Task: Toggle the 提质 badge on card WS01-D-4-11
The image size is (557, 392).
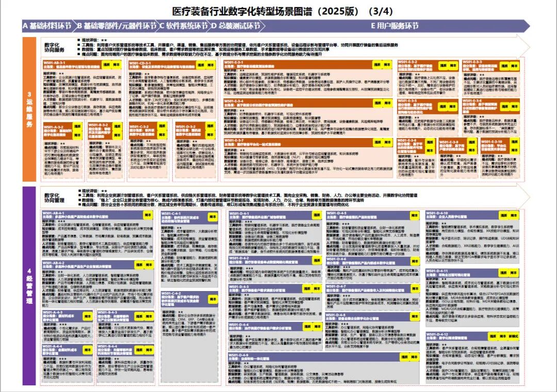Action: point(503,273)
